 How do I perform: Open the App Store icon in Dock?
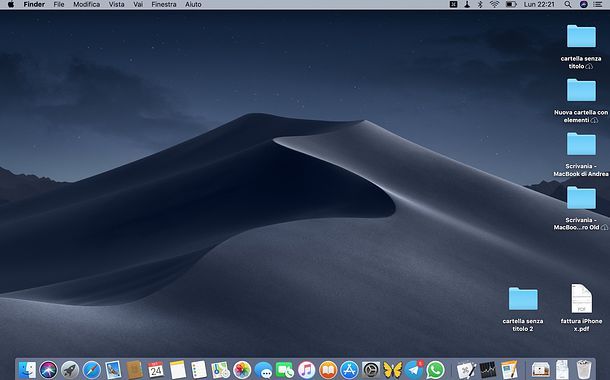tap(349, 369)
